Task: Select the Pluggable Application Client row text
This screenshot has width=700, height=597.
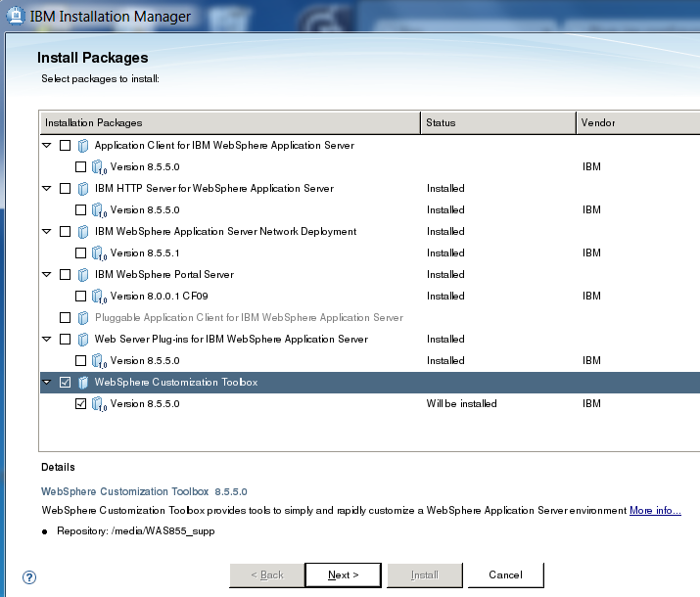Action: point(249,318)
